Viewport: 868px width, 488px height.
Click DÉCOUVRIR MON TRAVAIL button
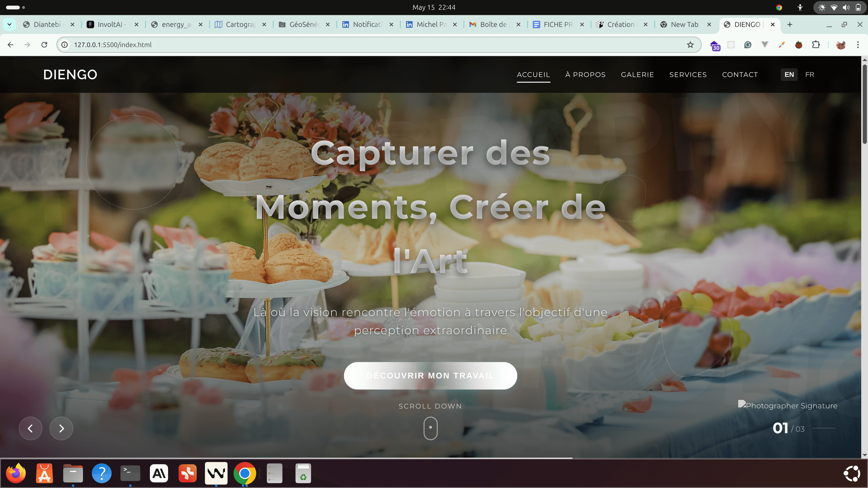click(x=430, y=375)
